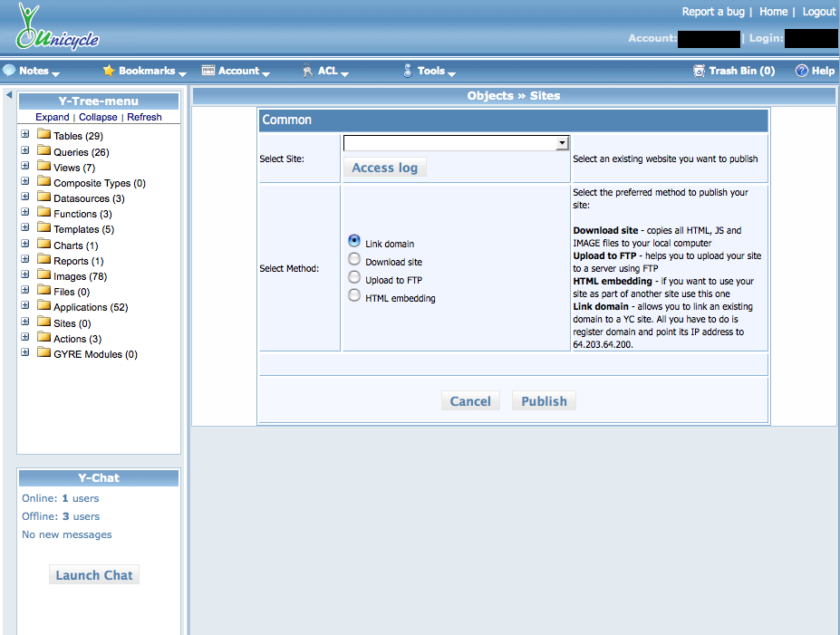The width and height of the screenshot is (840, 635).
Task: Click the Logout link
Action: click(818, 12)
